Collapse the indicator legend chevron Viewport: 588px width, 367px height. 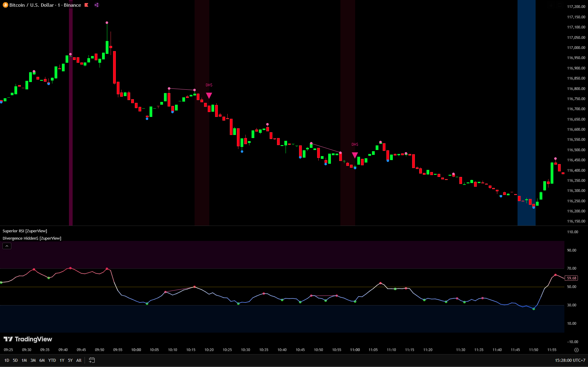click(7, 246)
